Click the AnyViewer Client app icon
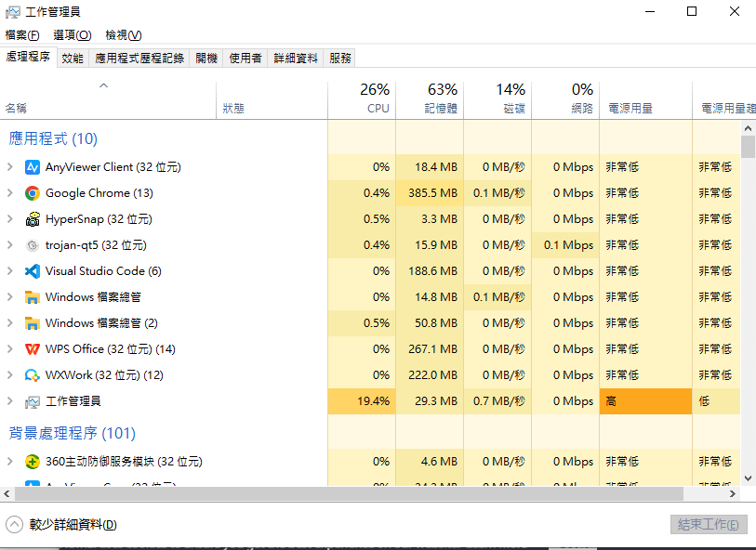This screenshot has width=756, height=550. pos(33,167)
